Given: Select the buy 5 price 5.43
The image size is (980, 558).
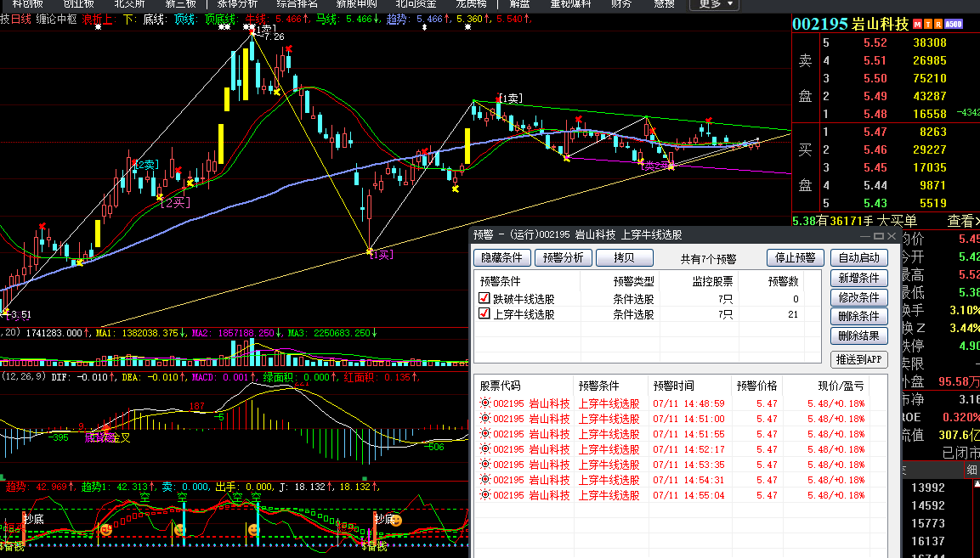Looking at the screenshot, I should click(x=875, y=203).
